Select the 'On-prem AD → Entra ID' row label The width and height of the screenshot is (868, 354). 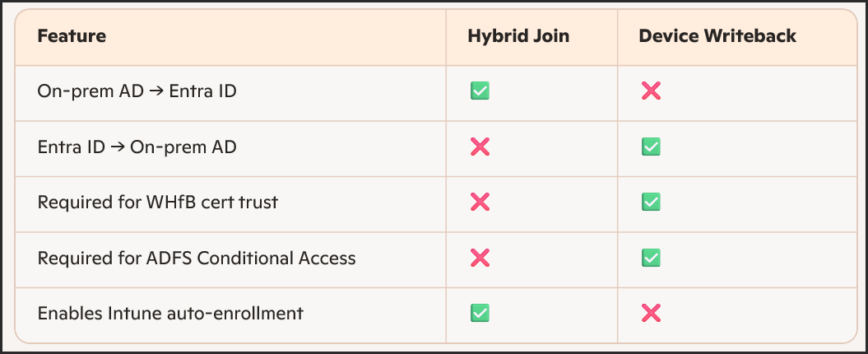pos(137,91)
